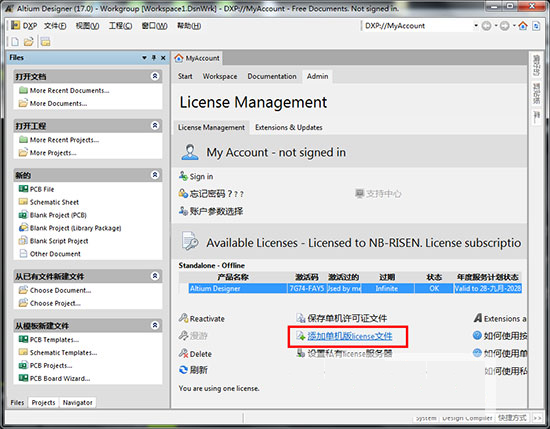Image resolution: width=550 pixels, height=429 pixels.
Task: Open More Recent Documents link
Action: pos(69,91)
